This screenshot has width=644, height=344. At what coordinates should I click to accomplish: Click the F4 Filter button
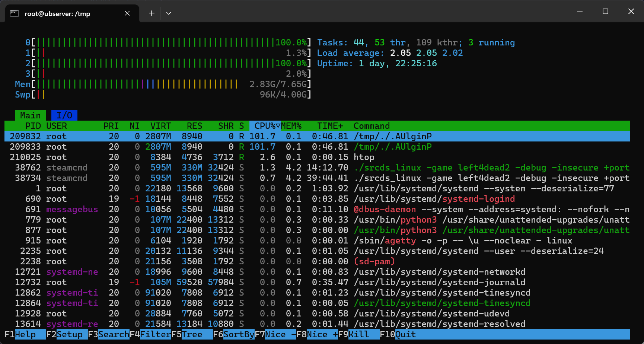coord(150,334)
